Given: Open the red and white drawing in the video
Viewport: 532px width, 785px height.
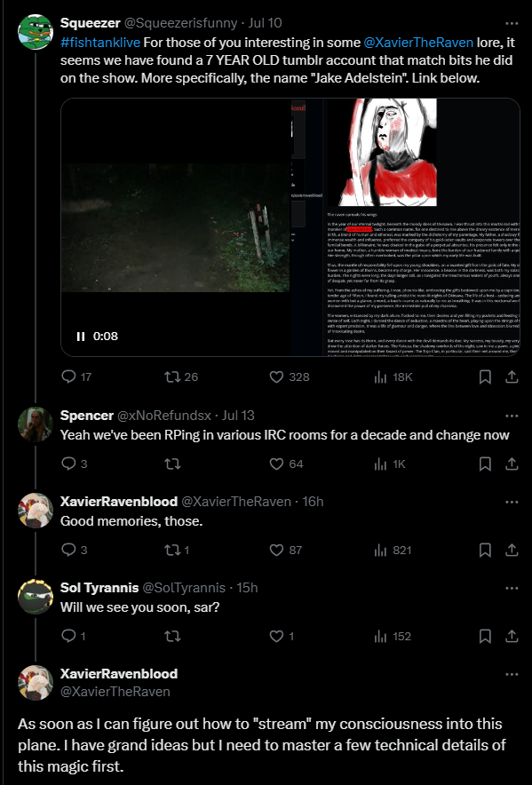Looking at the screenshot, I should (386, 152).
